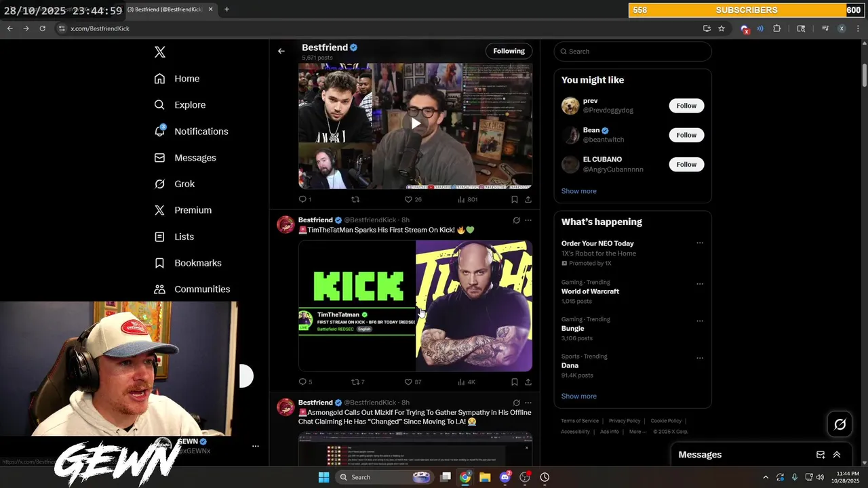The image size is (868, 488).
Task: Open Privacy Policy link
Action: click(625, 421)
